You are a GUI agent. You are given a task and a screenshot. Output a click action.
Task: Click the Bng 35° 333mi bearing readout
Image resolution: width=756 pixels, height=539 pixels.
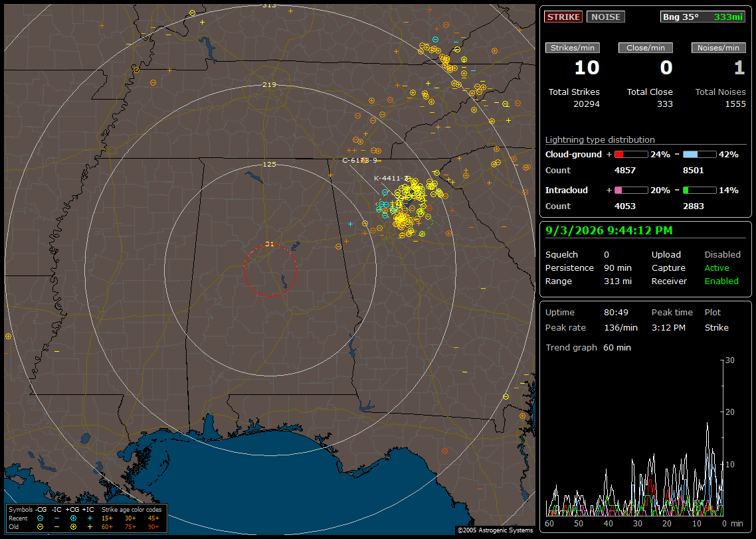[703, 17]
